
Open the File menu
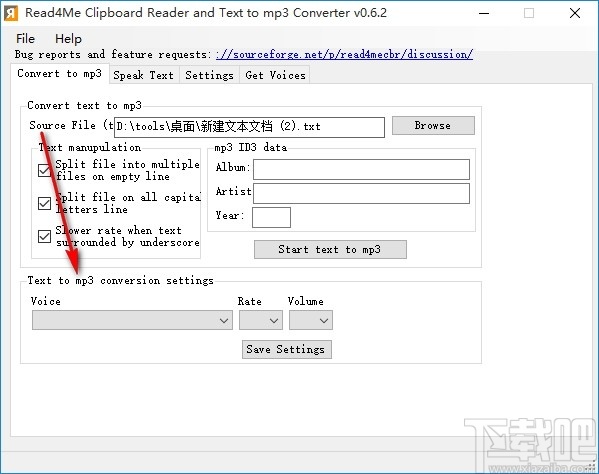point(25,39)
